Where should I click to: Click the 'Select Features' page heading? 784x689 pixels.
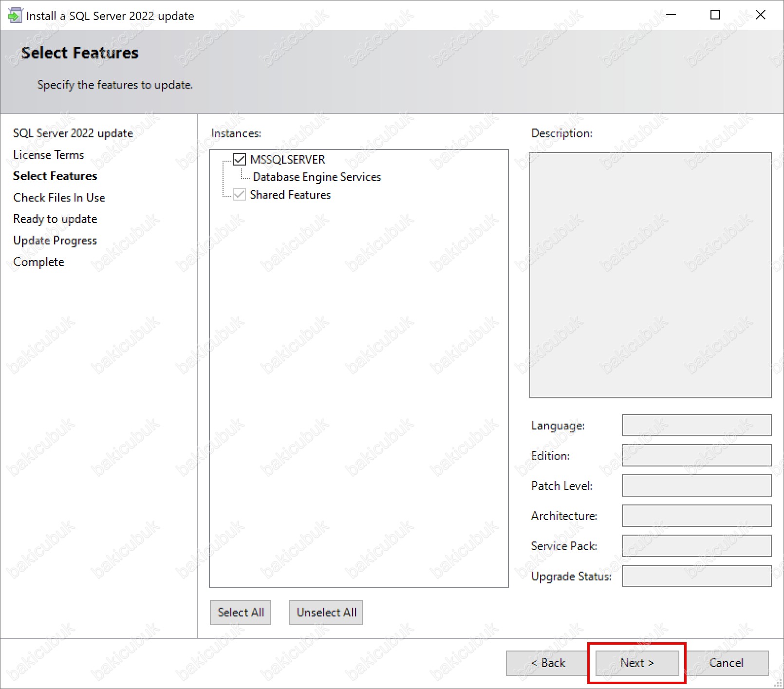tap(80, 53)
